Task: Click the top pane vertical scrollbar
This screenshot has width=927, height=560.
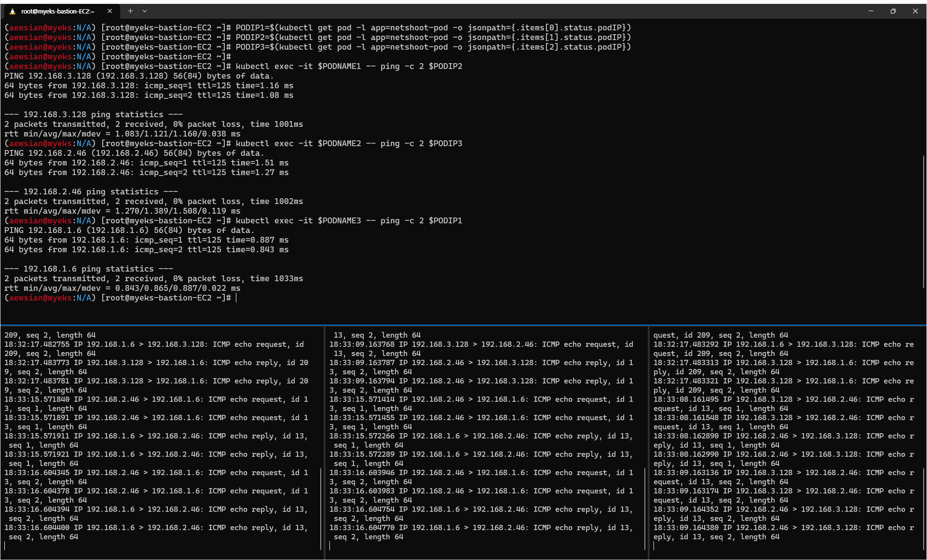Action: coord(924,222)
